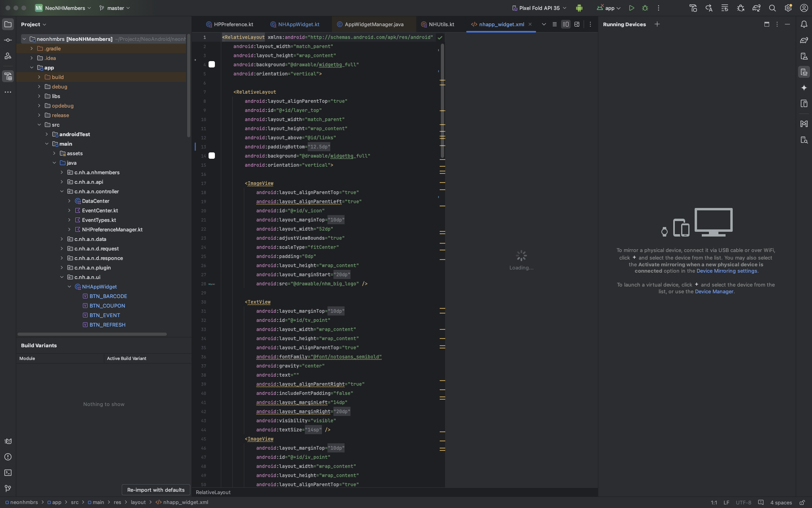
Task: Open the Commit tool window
Action: click(8, 40)
